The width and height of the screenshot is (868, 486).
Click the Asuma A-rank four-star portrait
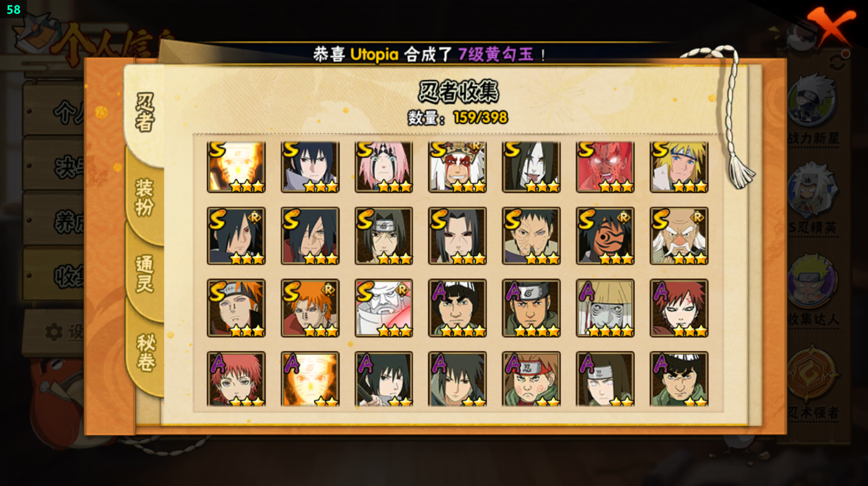pos(532,308)
